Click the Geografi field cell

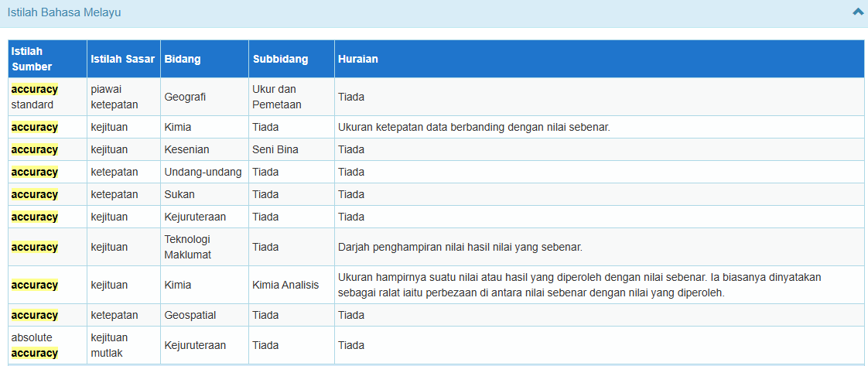click(x=204, y=97)
